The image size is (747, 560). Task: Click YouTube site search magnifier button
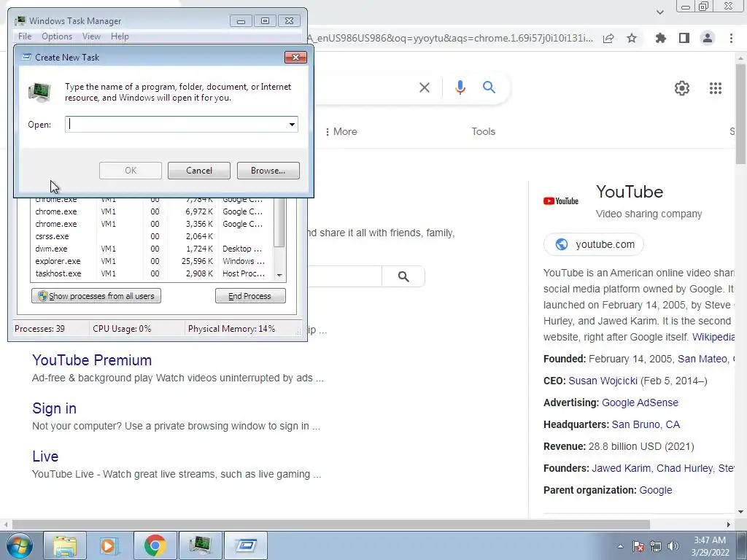[x=403, y=276]
